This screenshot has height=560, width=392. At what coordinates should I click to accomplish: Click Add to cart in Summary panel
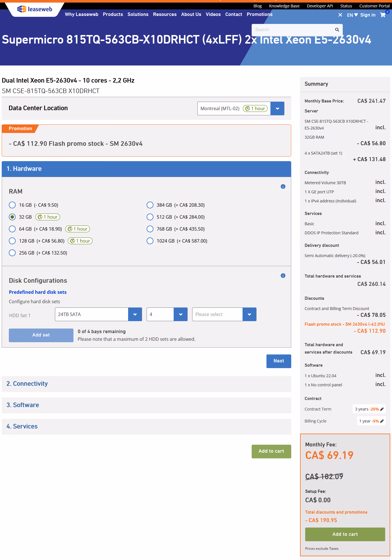click(x=345, y=534)
